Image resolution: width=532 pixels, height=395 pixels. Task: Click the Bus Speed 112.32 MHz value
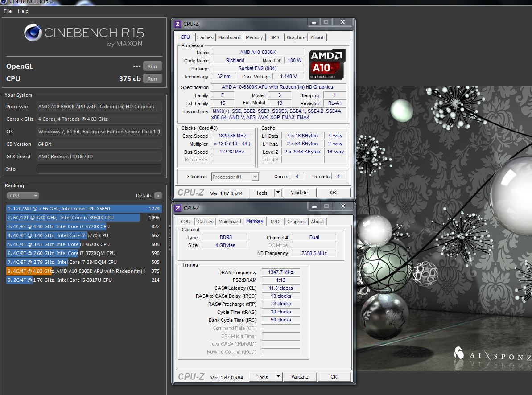232,152
